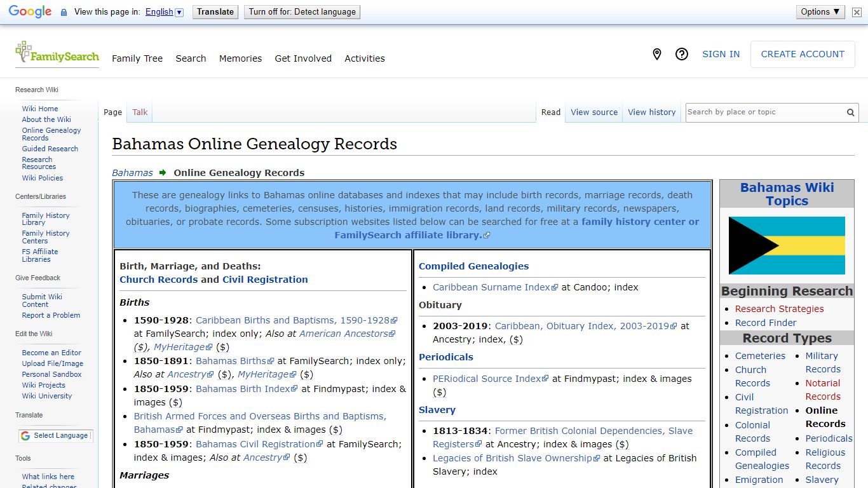Open Wiki Home in sidebar
The height and width of the screenshot is (488, 868).
[40, 109]
